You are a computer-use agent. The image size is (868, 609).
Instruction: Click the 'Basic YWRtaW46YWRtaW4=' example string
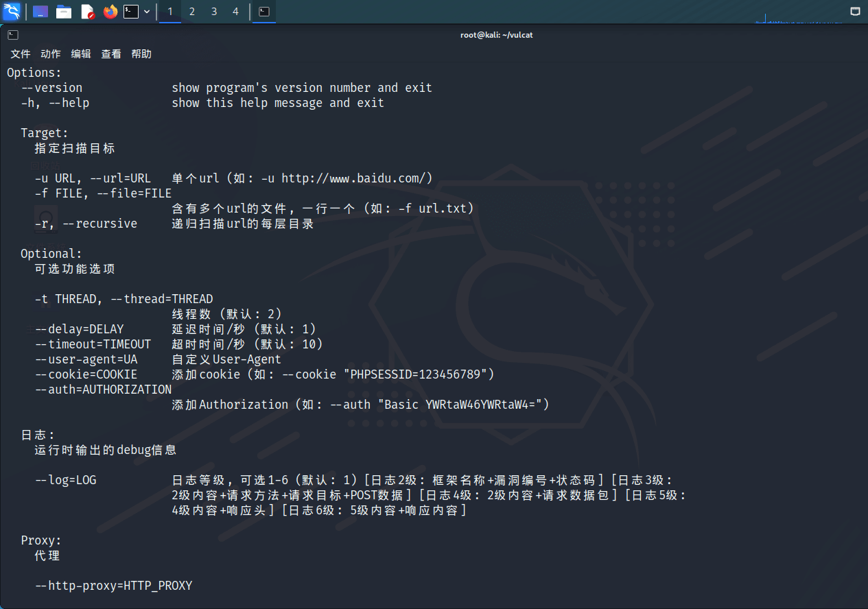[x=460, y=405]
